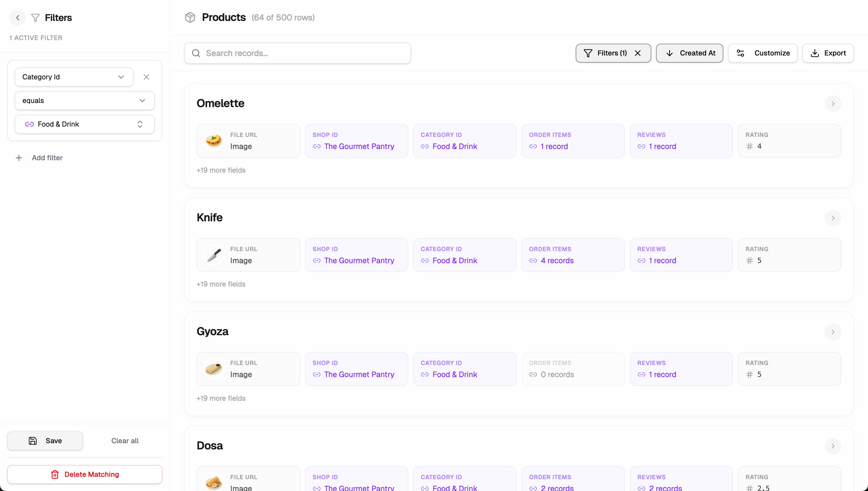Open The Gourmet Pantry link for Omelette
Screen dimensions: 868x491
359,146
